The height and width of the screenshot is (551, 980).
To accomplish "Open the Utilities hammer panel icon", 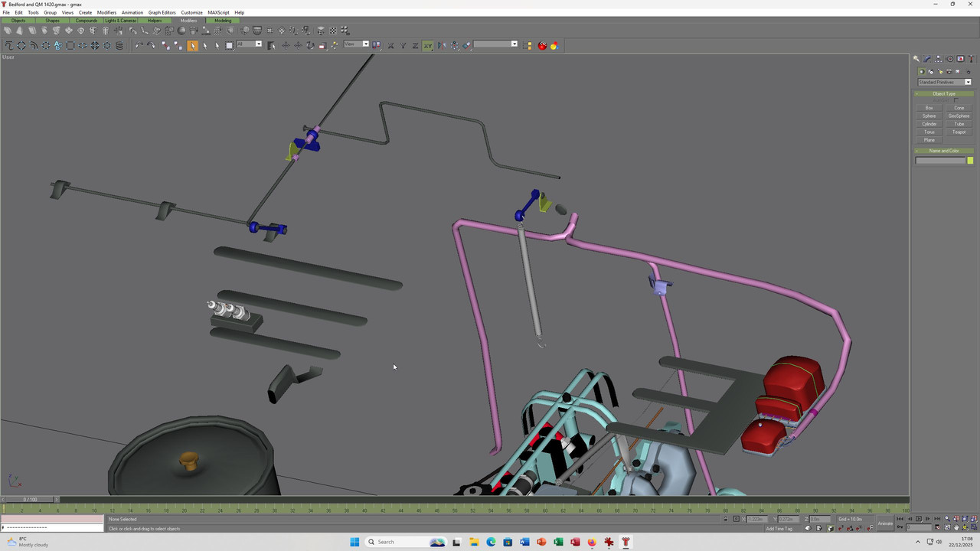I will 971,59.
